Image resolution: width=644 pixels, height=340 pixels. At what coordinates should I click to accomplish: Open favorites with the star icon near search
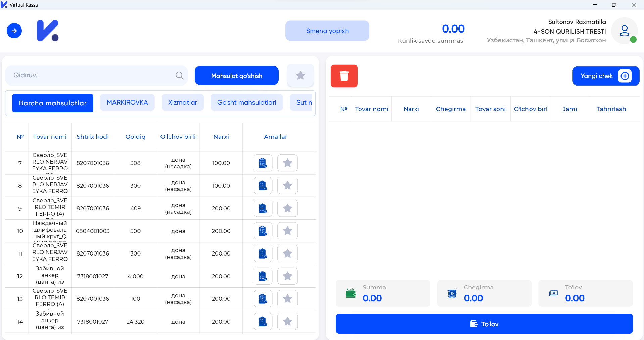click(300, 75)
